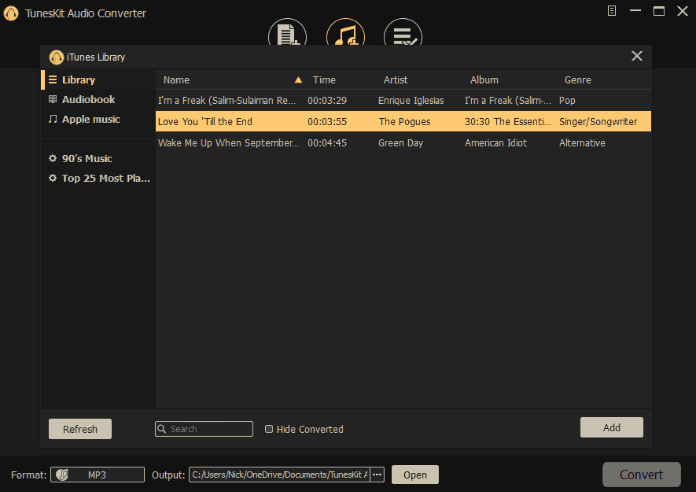Click Green Day artist cell
This screenshot has width=696, height=492.
coord(400,143)
